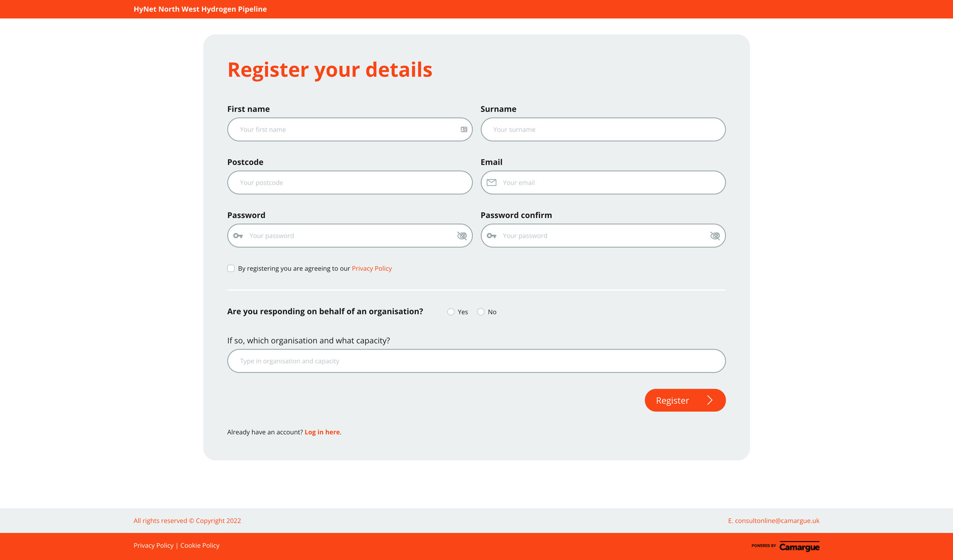Click the organisation and capacity text field

click(x=476, y=360)
